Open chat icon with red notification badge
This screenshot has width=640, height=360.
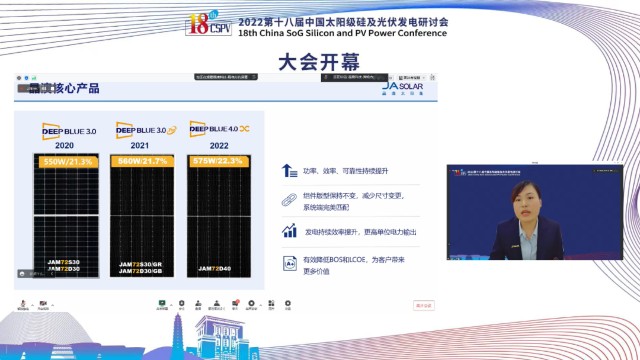pyautogui.click(x=235, y=304)
